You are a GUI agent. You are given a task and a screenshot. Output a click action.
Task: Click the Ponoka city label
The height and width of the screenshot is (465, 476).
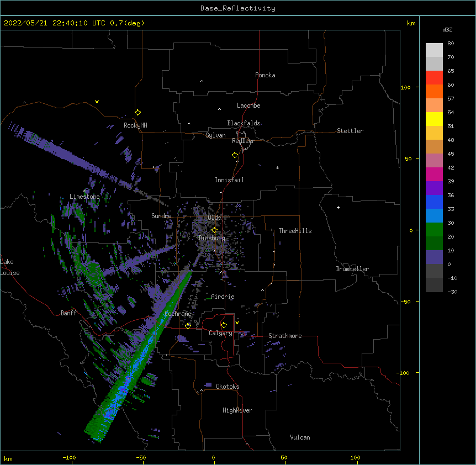click(265, 75)
